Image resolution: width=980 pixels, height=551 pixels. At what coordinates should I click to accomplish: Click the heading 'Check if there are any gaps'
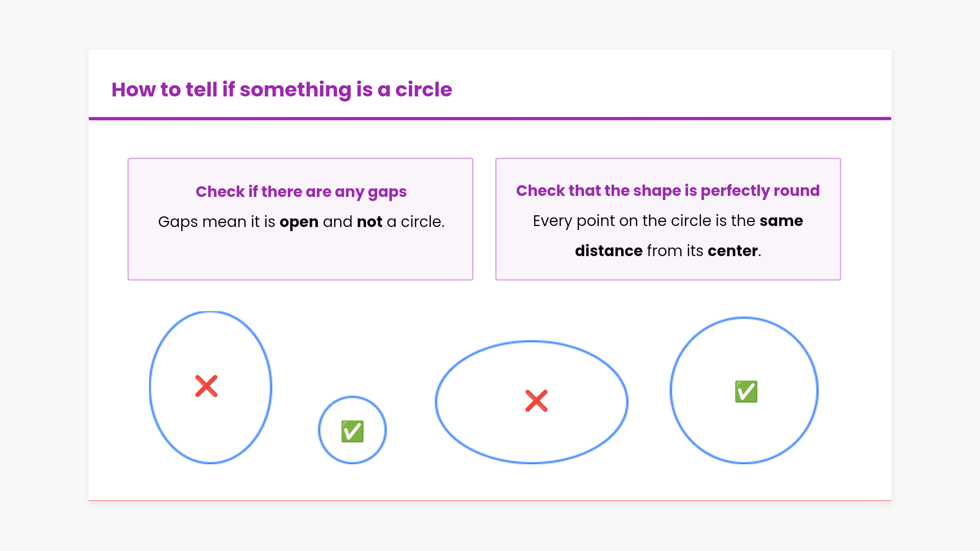[301, 191]
